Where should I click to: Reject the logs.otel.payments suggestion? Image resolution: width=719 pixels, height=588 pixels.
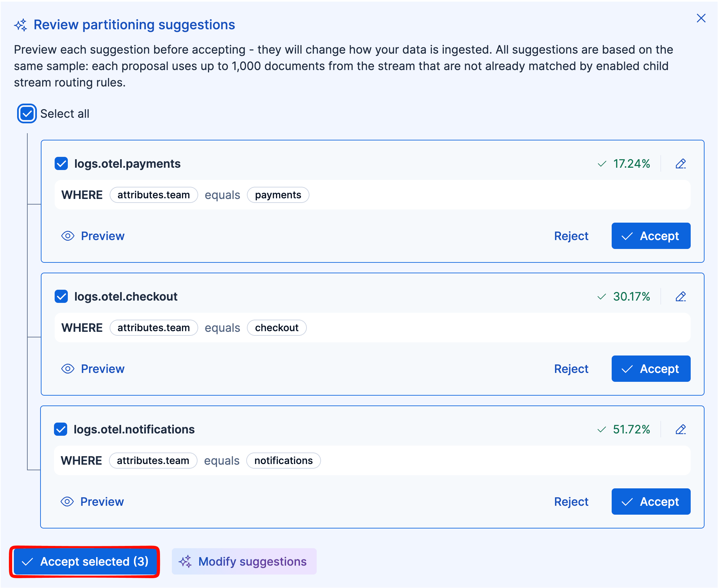coord(571,236)
